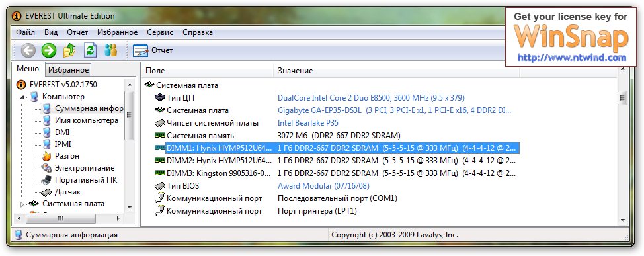Screen dimensions: 644x256
Task: Click the Электропитание power icon
Action: [x=47, y=168]
